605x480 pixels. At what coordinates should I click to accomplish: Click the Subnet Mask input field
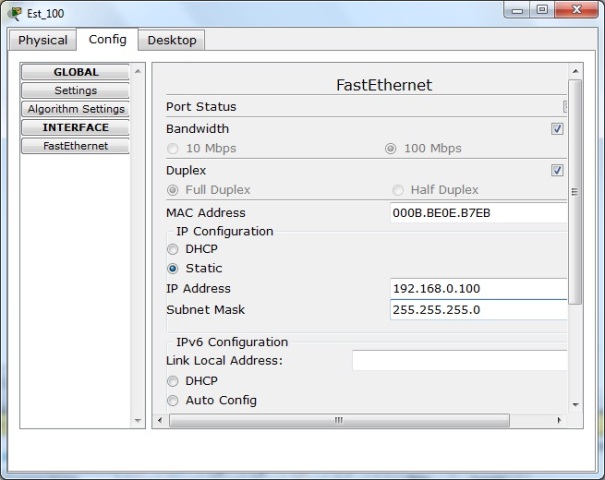click(x=478, y=310)
